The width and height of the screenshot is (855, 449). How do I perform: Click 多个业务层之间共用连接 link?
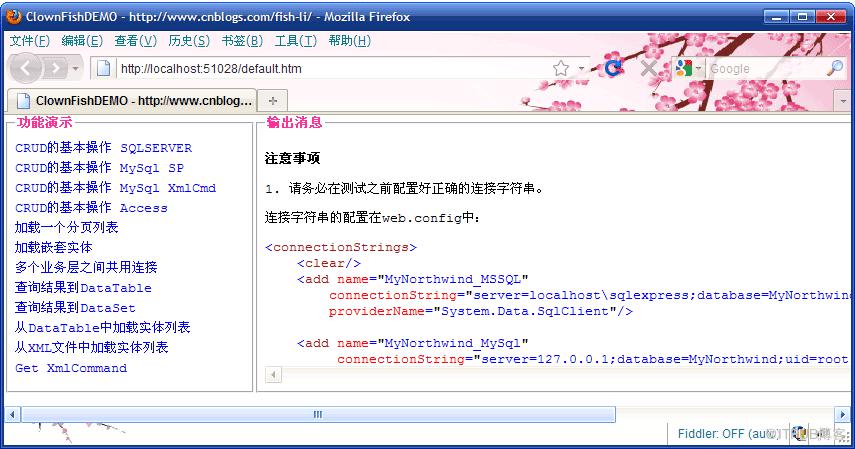(x=86, y=267)
